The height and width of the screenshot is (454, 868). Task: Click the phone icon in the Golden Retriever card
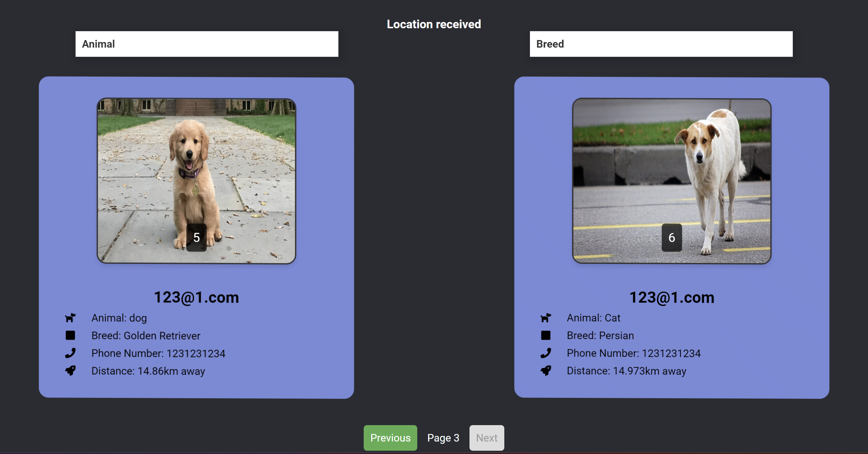70,353
